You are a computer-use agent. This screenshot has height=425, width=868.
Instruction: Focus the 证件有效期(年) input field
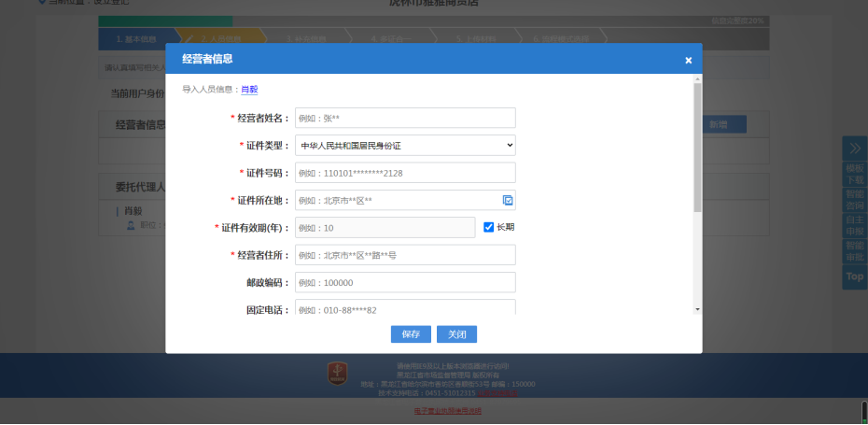pyautogui.click(x=385, y=227)
